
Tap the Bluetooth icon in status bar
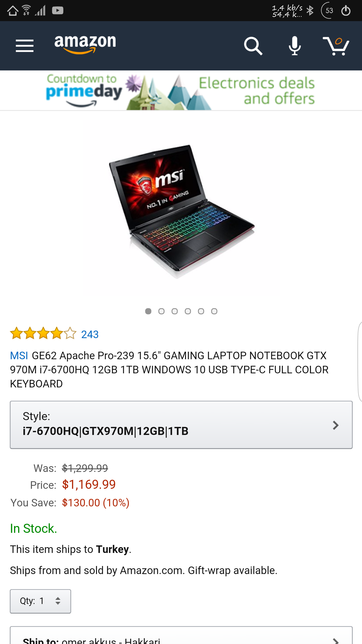[x=310, y=11]
